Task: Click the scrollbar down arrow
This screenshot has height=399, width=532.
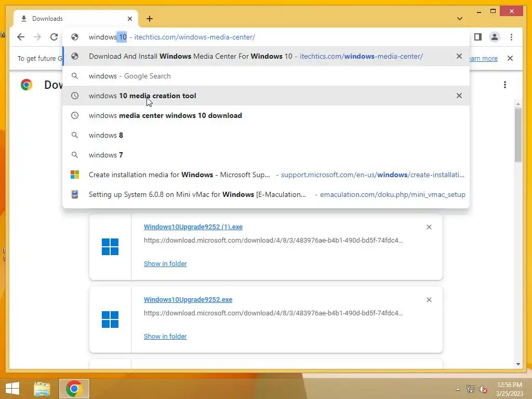Action: coord(518,364)
